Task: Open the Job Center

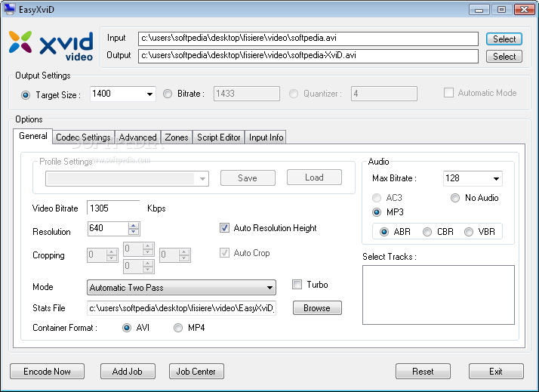Action: pyautogui.click(x=196, y=372)
